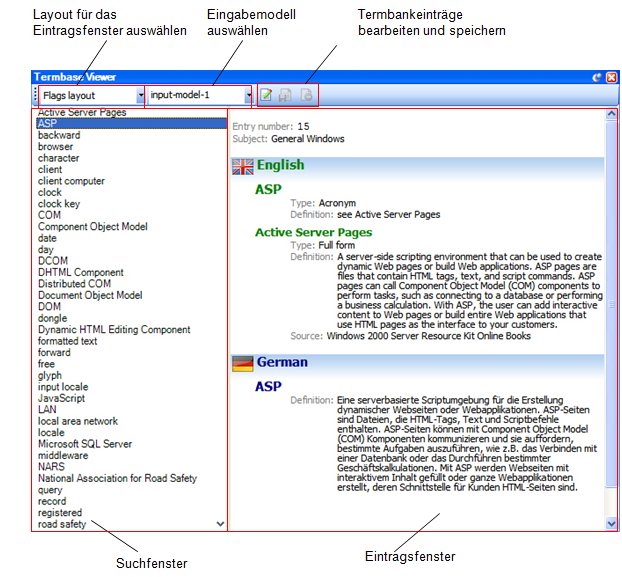Click the entry pane scroll up arrow
The width and height of the screenshot is (622, 577).
tap(611, 114)
